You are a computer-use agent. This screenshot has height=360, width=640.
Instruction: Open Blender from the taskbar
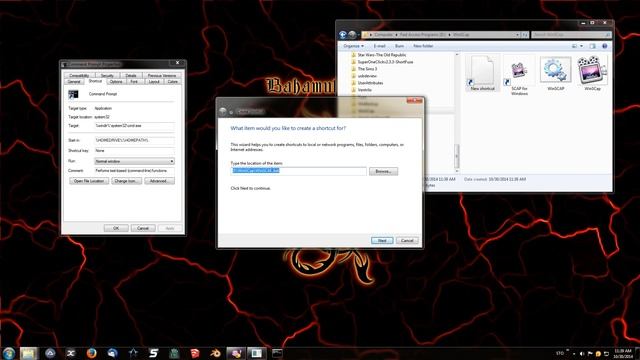(215, 353)
